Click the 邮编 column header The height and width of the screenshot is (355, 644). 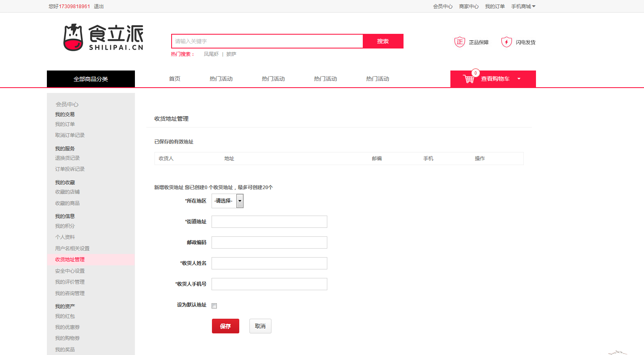[x=377, y=159]
